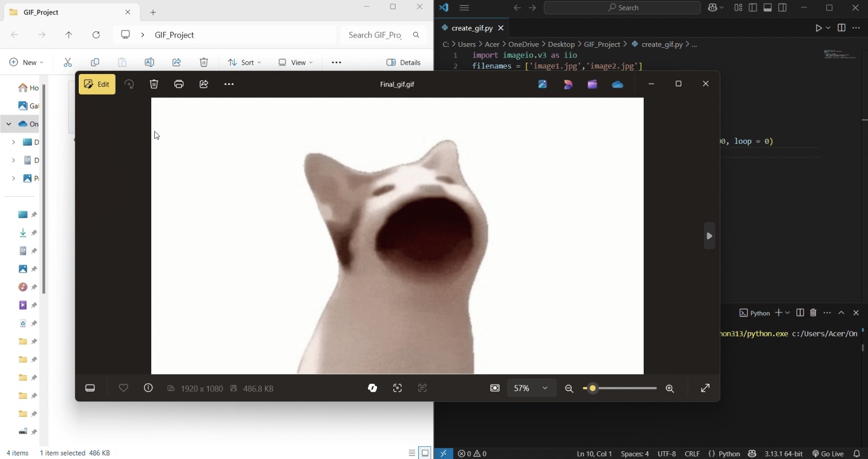Rename selected item in File Explorer
The image size is (868, 459).
pos(149,62)
